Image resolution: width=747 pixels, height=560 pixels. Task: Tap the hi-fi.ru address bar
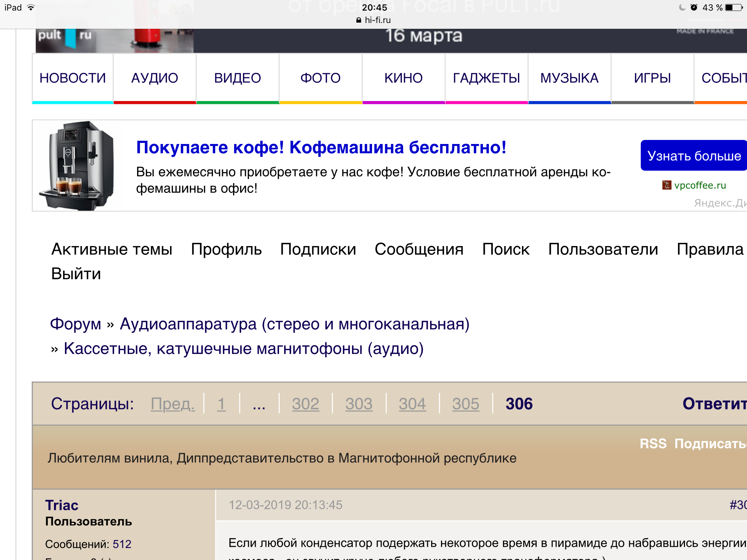pyautogui.click(x=377, y=20)
